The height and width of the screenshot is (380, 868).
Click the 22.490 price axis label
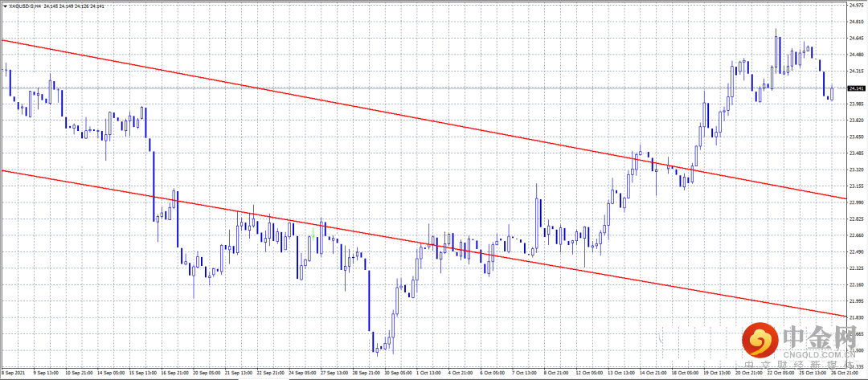click(x=855, y=251)
